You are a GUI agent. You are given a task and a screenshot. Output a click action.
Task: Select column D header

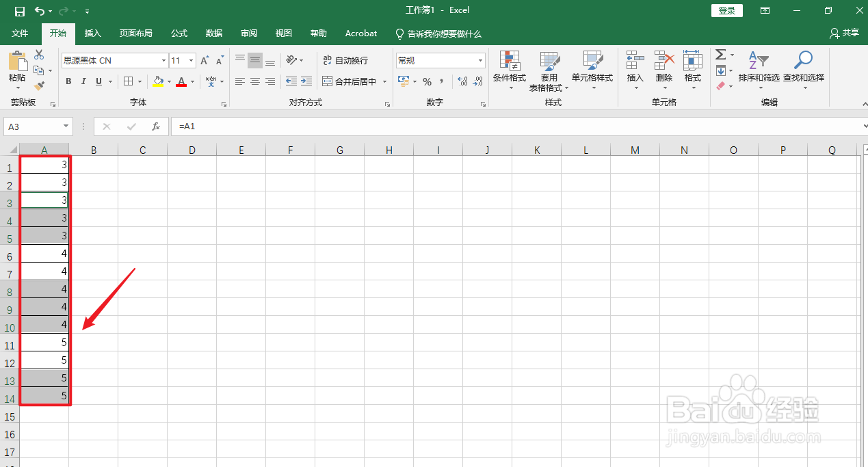pos(192,150)
